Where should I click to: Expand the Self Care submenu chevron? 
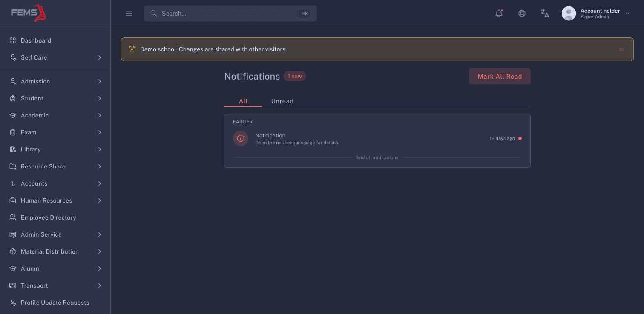pyautogui.click(x=99, y=57)
